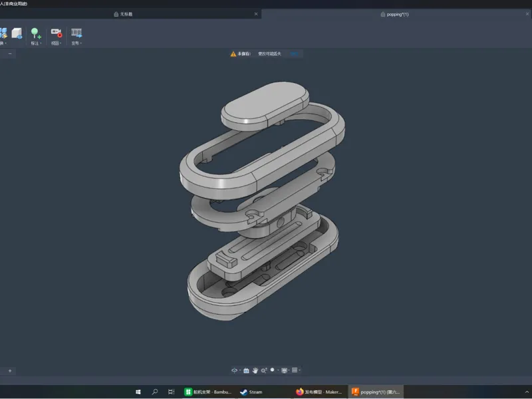
Task: Add a new storyboard with plus button
Action: [x=10, y=371]
